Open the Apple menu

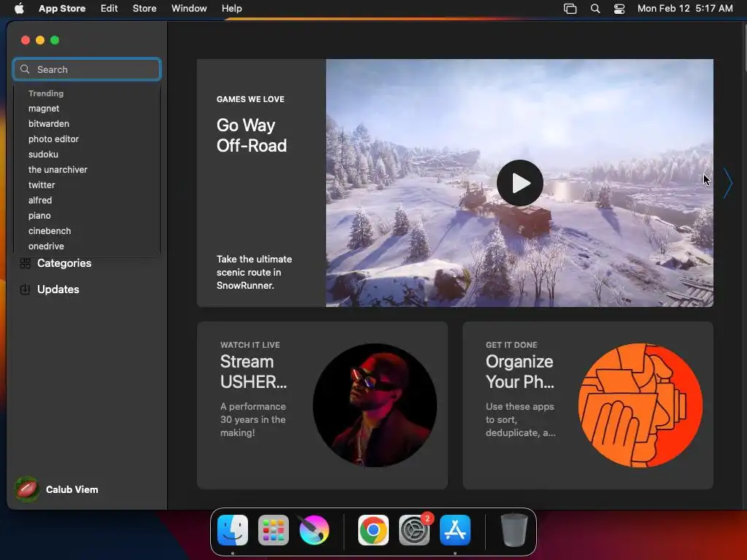click(x=19, y=8)
